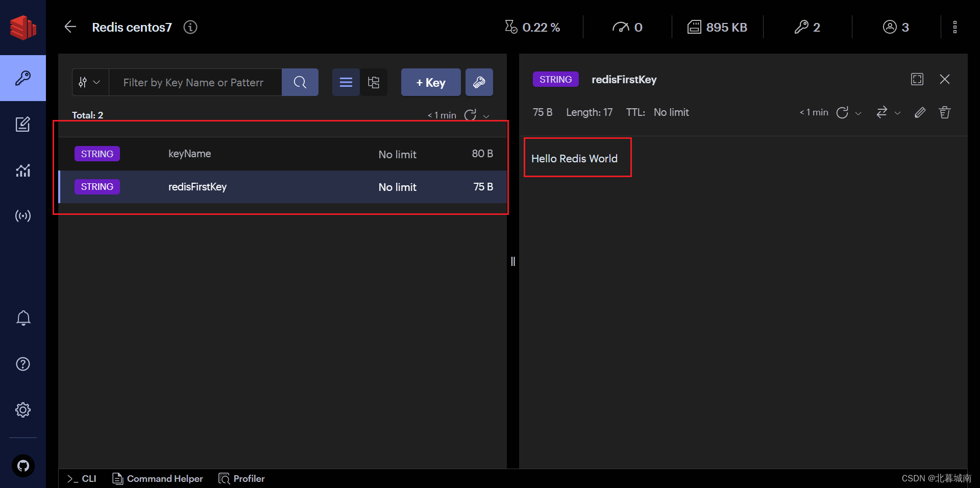Click the RedisInsight logo icon

[x=23, y=27]
